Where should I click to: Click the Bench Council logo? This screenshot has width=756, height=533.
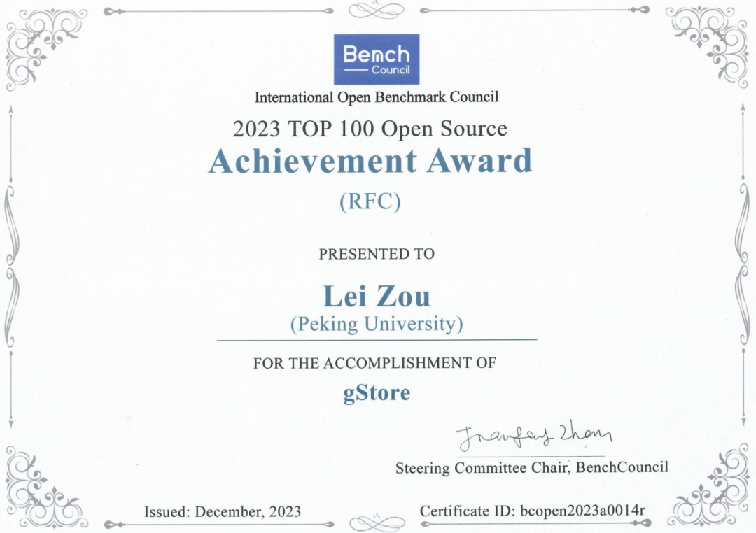click(377, 59)
